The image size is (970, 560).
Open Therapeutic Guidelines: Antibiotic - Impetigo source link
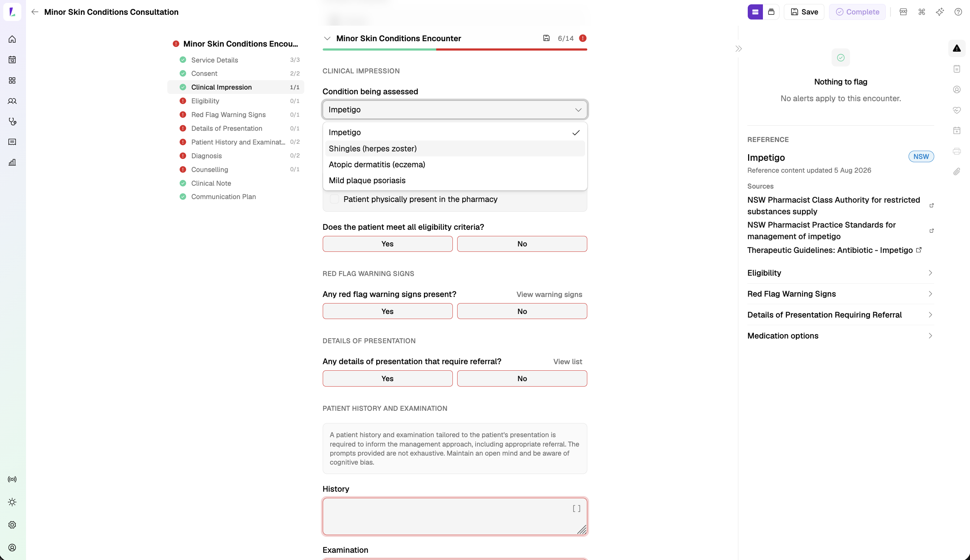coord(834,250)
